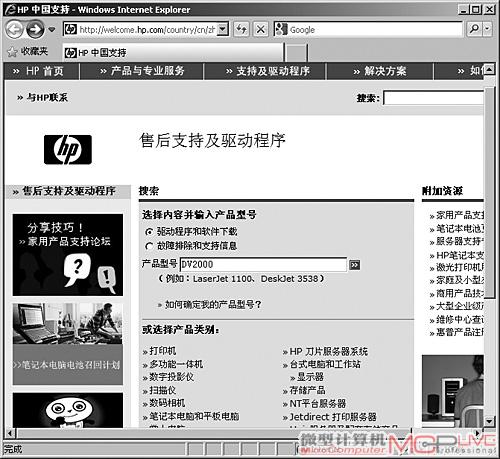500x459 pixels.
Task: Click the vertical page scrollbar thumb
Action: coord(489,193)
